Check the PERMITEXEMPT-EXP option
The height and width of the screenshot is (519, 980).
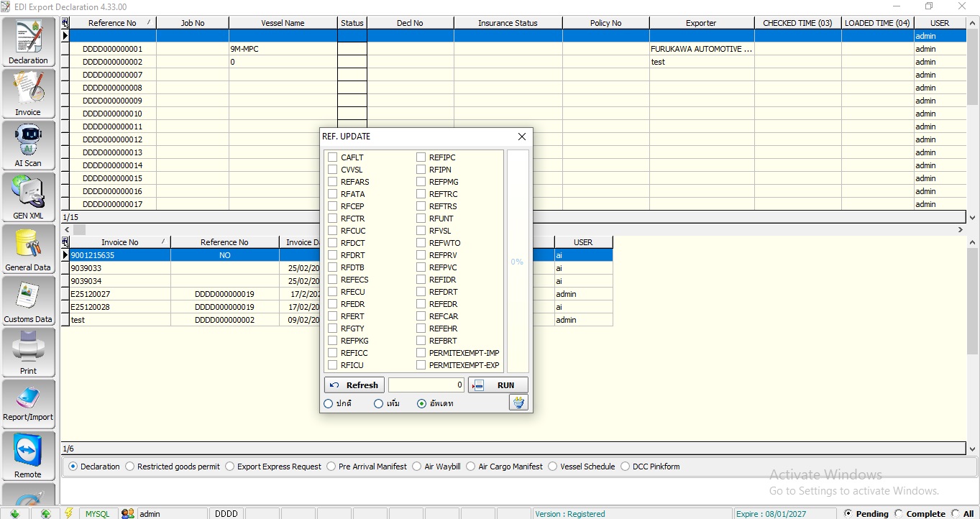421,365
